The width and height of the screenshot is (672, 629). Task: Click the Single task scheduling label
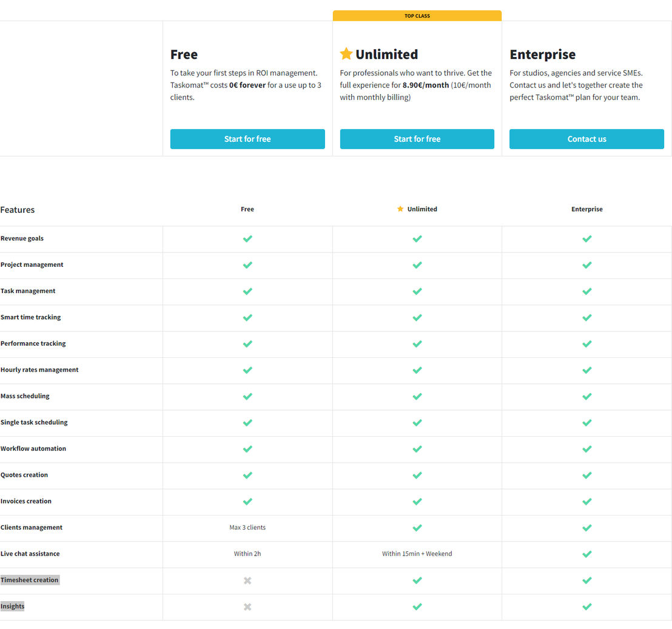point(34,423)
